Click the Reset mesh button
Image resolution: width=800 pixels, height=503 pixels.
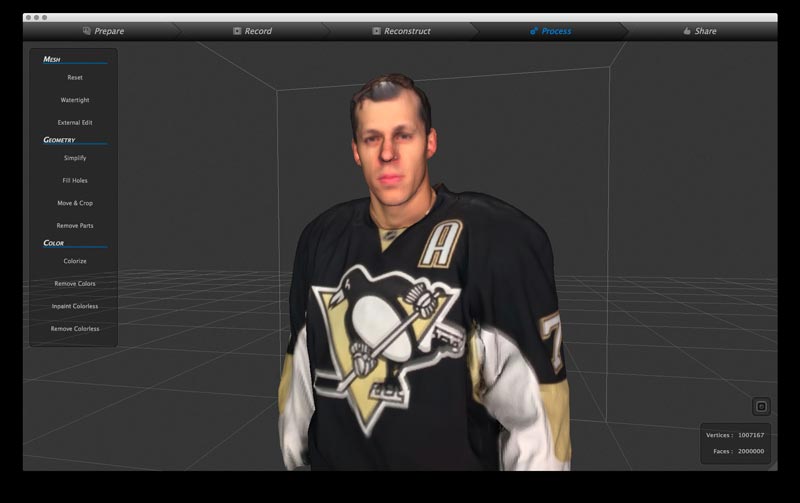[x=75, y=78]
